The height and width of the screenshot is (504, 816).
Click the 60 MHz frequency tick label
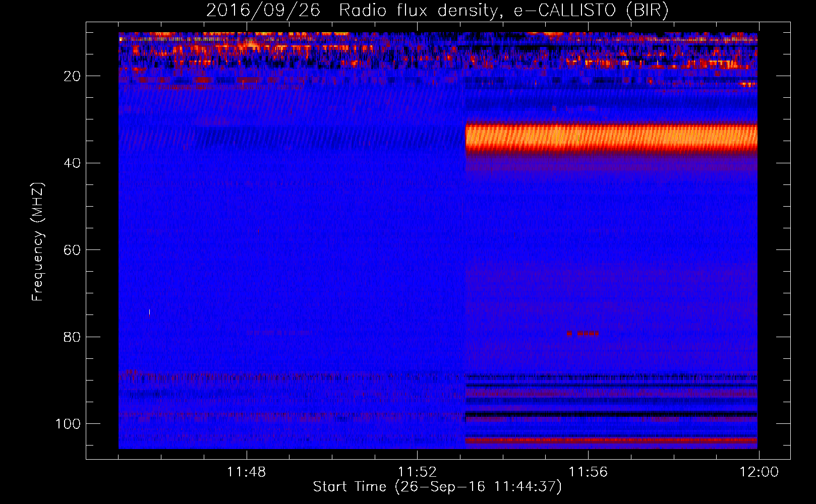pos(72,250)
